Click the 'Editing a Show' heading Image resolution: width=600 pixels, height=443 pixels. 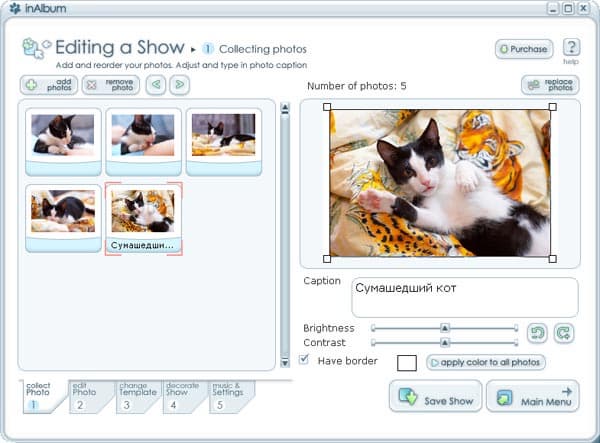click(120, 47)
